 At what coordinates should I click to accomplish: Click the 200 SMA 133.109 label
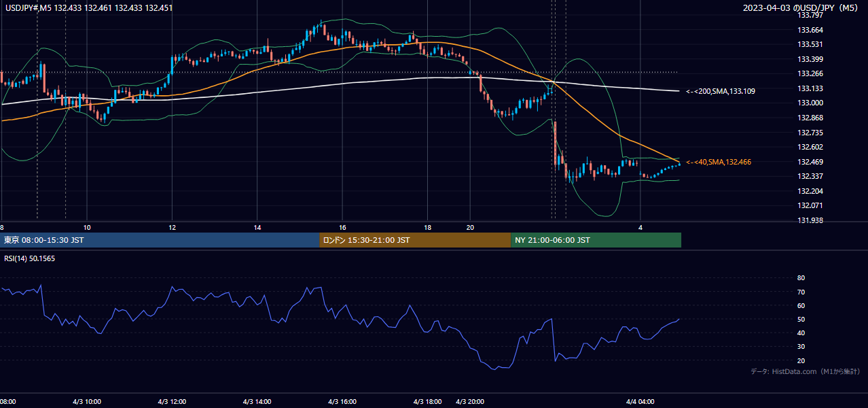pyautogui.click(x=721, y=91)
